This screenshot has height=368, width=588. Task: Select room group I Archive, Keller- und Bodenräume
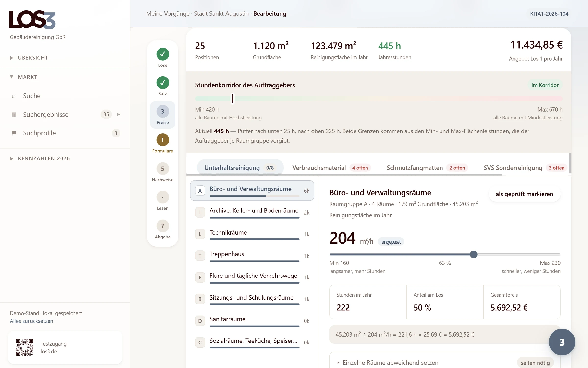(x=252, y=212)
